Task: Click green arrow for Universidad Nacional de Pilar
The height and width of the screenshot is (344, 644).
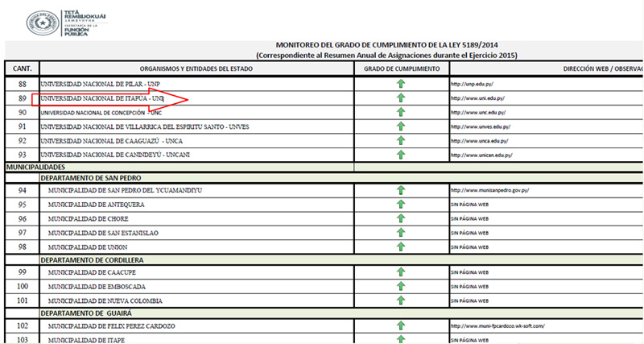Action: click(x=401, y=84)
